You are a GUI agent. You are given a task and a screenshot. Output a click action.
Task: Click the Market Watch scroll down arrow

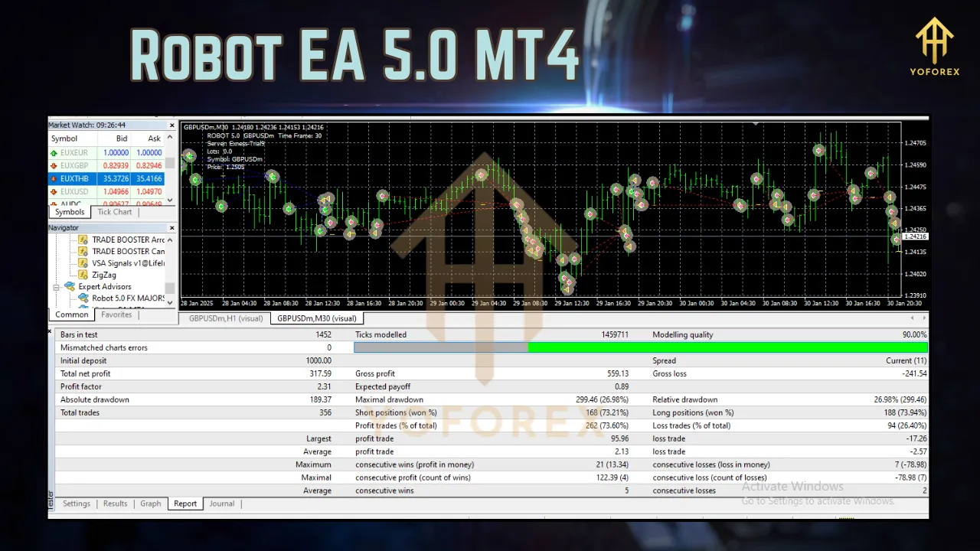point(170,201)
